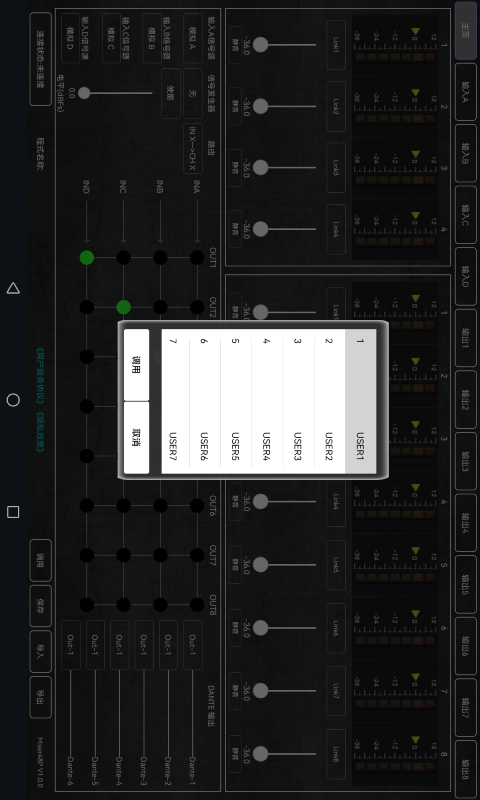The height and width of the screenshot is (800, 480).
Task: Click 取消 to dismiss the preset dialog
Action: click(x=137, y=438)
